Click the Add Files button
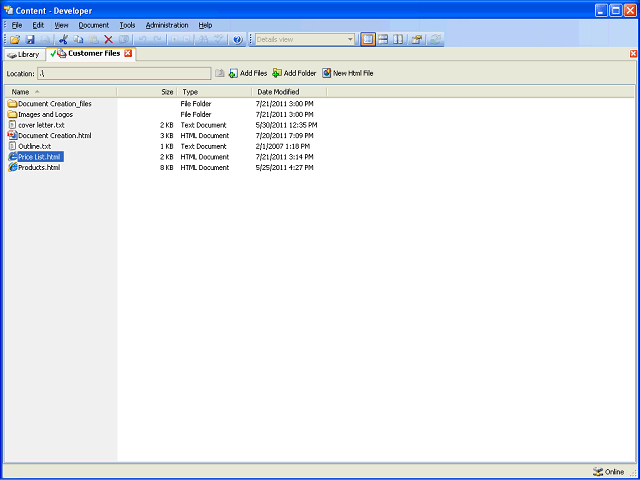 (248, 73)
